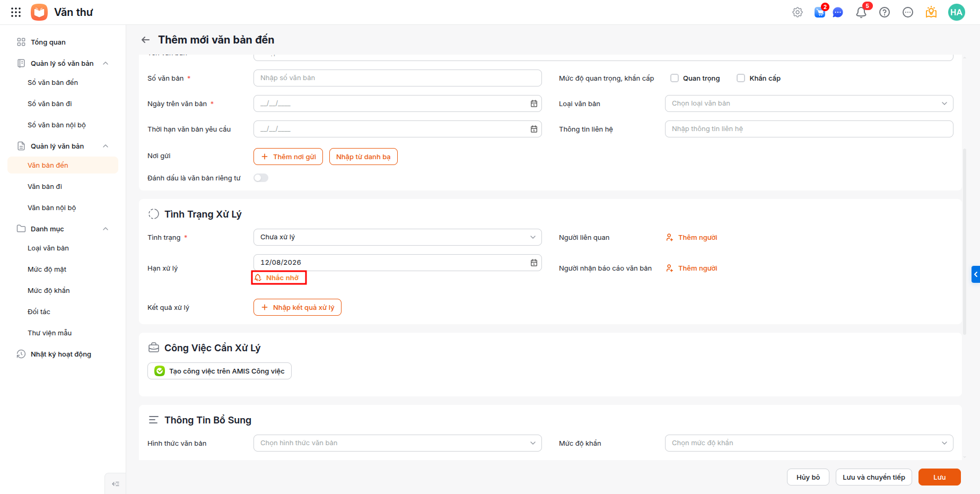Click the Số văn bản input field
Viewport: 980px width, 494px height.
click(x=397, y=78)
